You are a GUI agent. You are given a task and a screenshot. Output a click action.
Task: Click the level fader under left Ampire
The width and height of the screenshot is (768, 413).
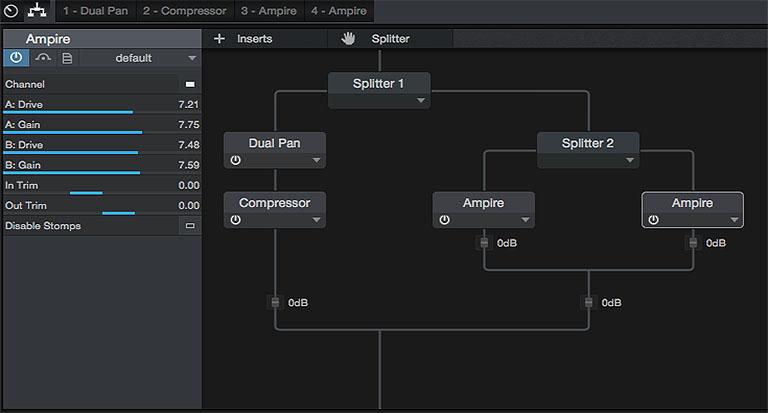[484, 243]
